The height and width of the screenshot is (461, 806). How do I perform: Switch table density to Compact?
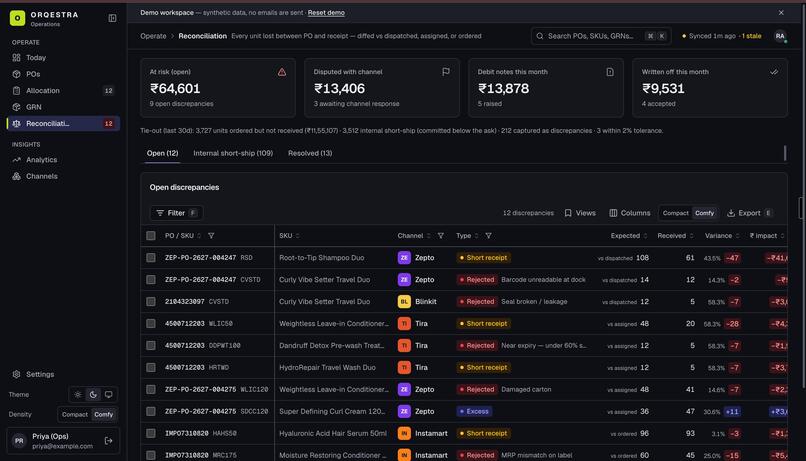(x=675, y=213)
